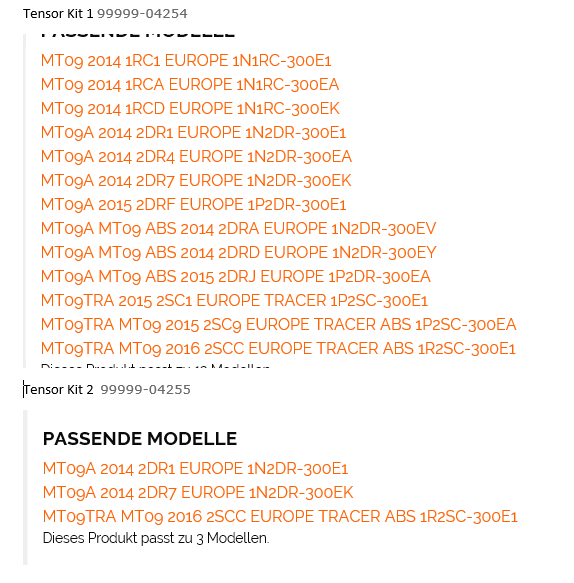The height and width of the screenshot is (583, 574).
Task: Click the Tensor Kit 2 heading text
Action: tap(58, 390)
